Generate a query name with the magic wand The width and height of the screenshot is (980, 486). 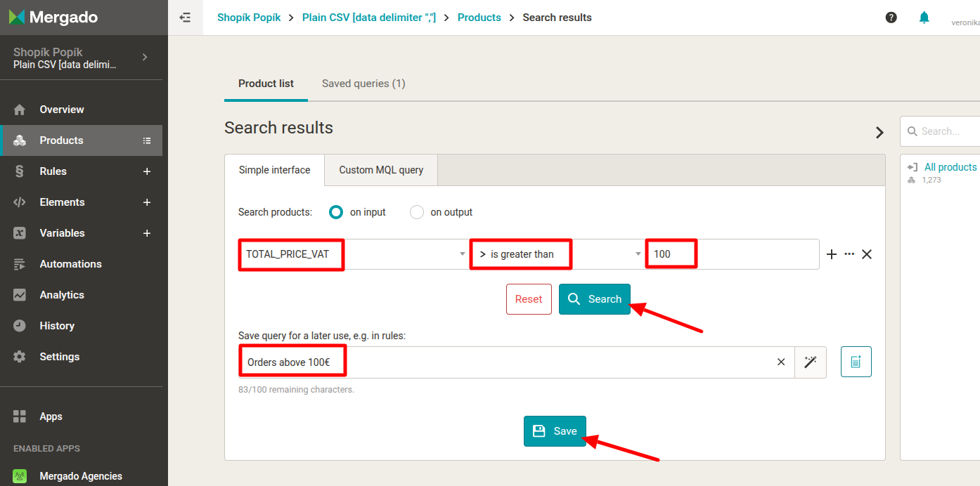point(811,362)
